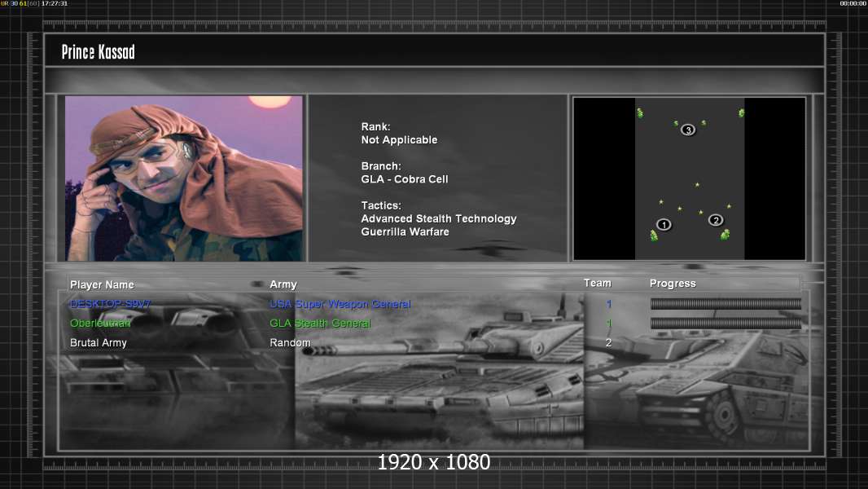This screenshot has width=868, height=489.
Task: Click the Progress column header
Action: (x=673, y=284)
